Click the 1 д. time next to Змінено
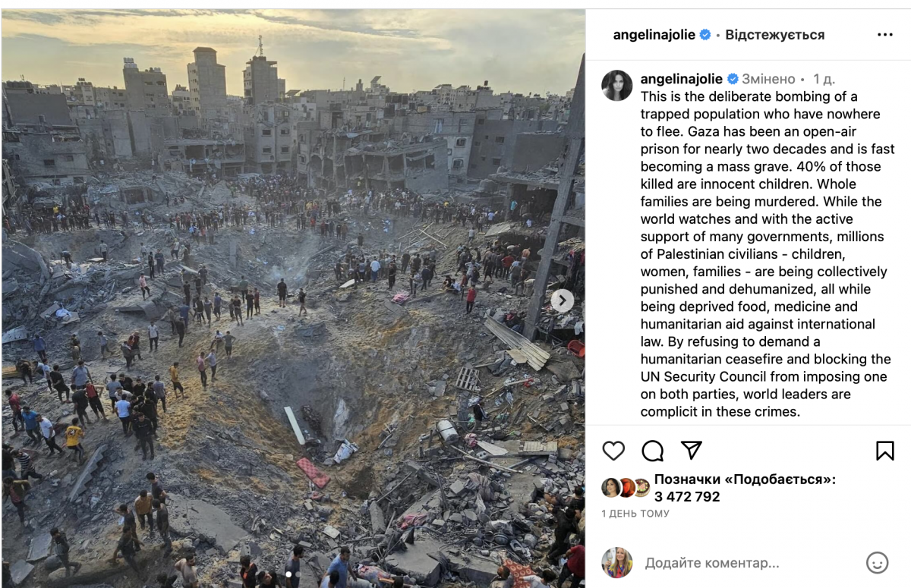911x588 pixels. coord(824,79)
